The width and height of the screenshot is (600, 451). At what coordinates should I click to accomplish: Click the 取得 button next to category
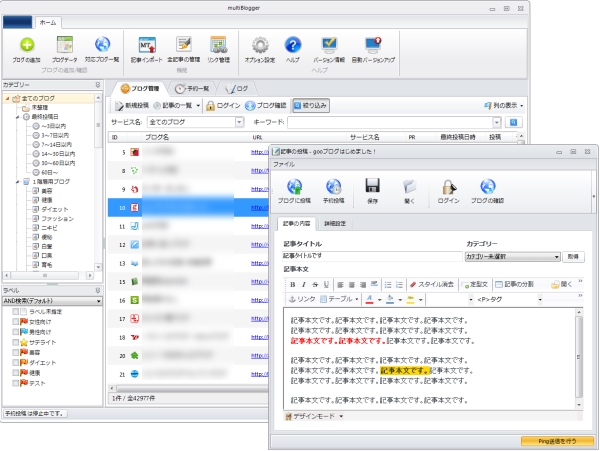click(x=573, y=256)
